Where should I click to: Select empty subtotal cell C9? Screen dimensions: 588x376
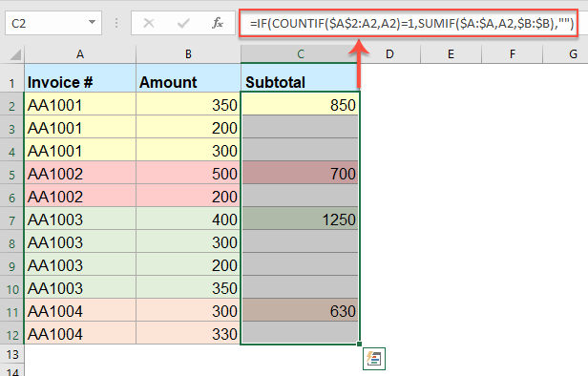pos(300,264)
